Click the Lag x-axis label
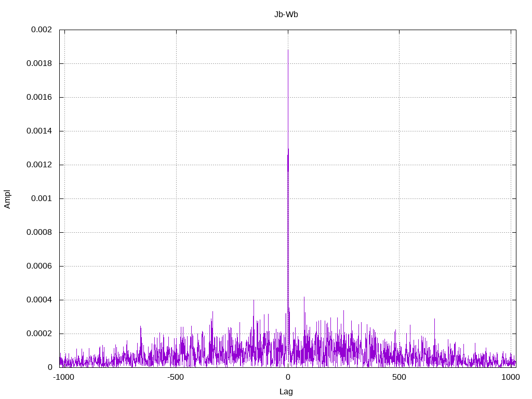Screen dimensions: 532x399 (x=286, y=392)
